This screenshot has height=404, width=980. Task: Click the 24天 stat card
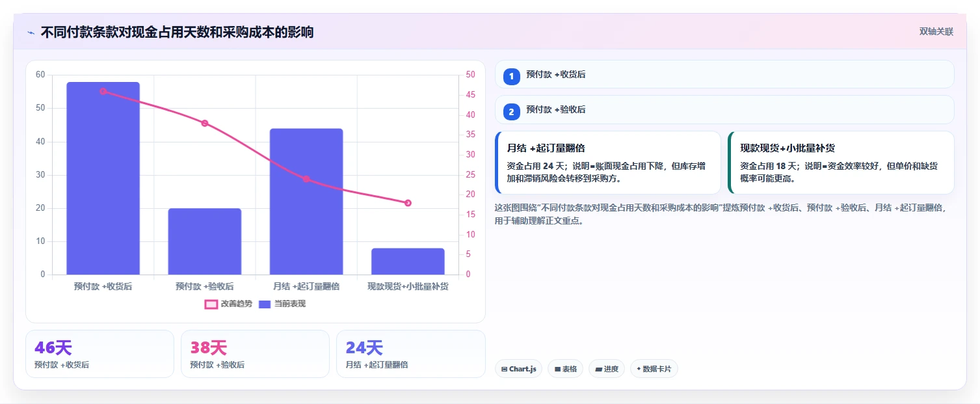tap(410, 354)
